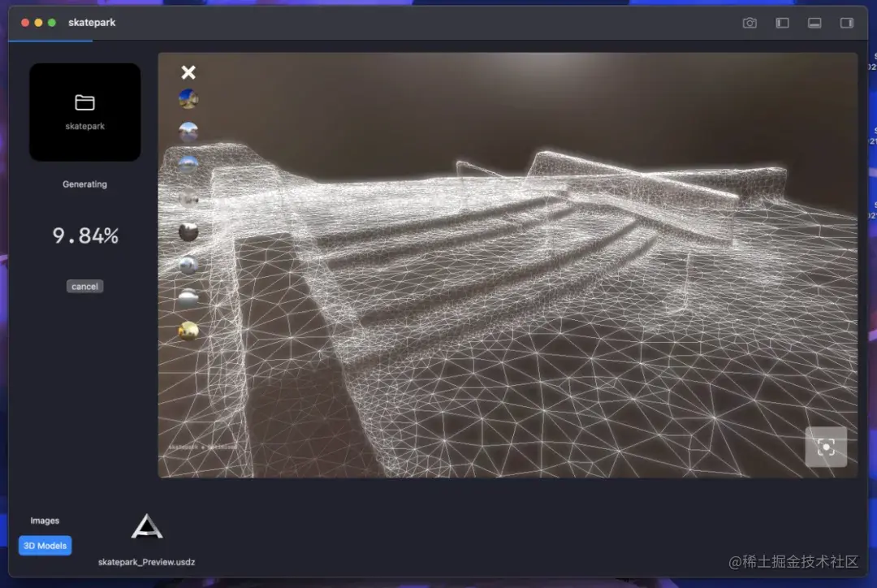Click the 9.84% progress indicator
The height and width of the screenshot is (588, 877).
(84, 236)
